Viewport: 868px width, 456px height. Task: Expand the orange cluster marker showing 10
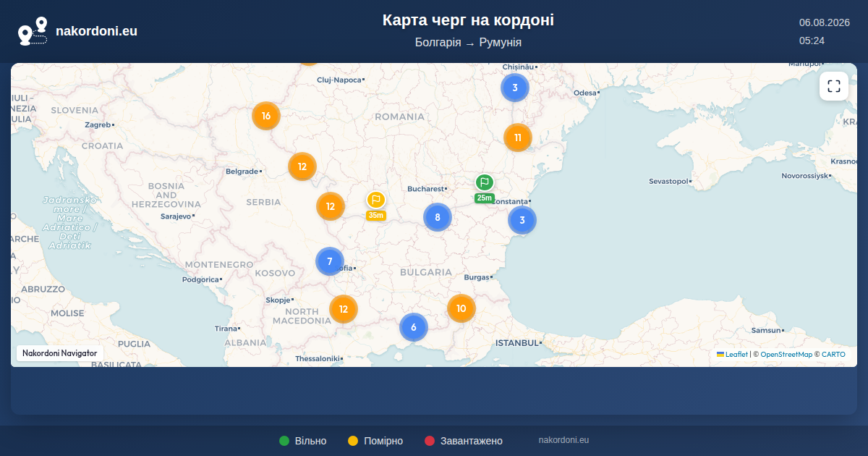tap(461, 308)
